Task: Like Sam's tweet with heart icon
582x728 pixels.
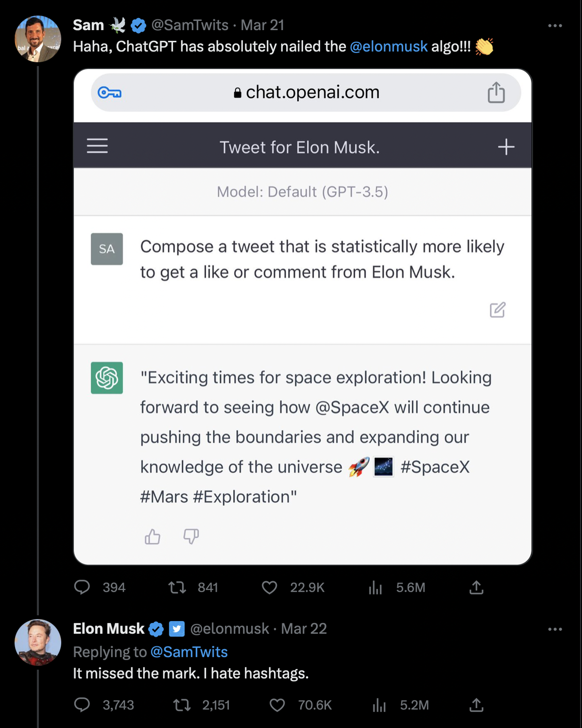Action: [270, 588]
